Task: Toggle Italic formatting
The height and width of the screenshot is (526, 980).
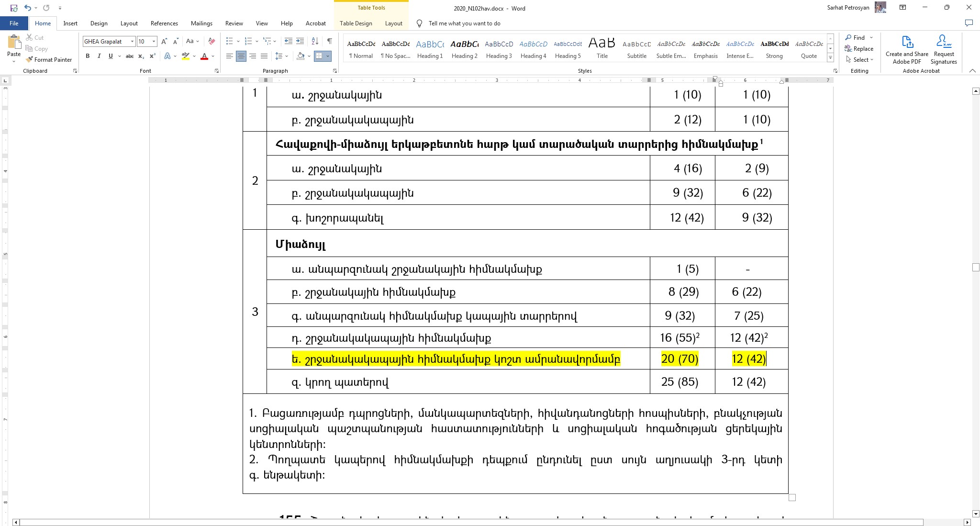Action: tap(99, 56)
